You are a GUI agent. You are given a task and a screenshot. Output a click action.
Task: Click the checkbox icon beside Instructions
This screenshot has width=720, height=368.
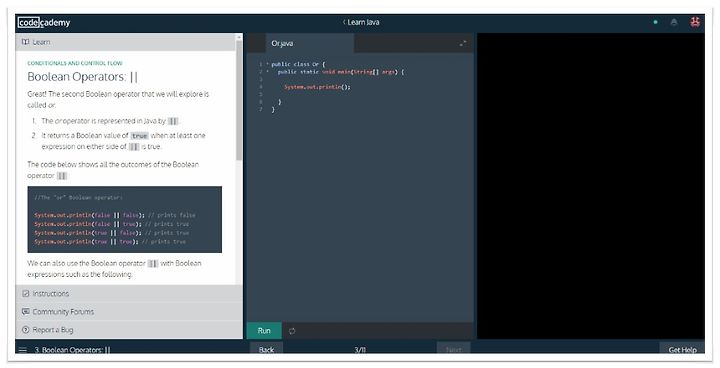tap(26, 294)
